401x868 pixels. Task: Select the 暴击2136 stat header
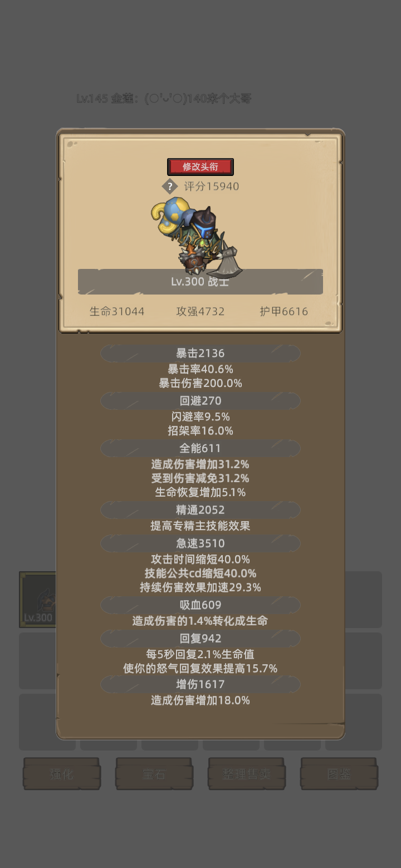pos(200,353)
